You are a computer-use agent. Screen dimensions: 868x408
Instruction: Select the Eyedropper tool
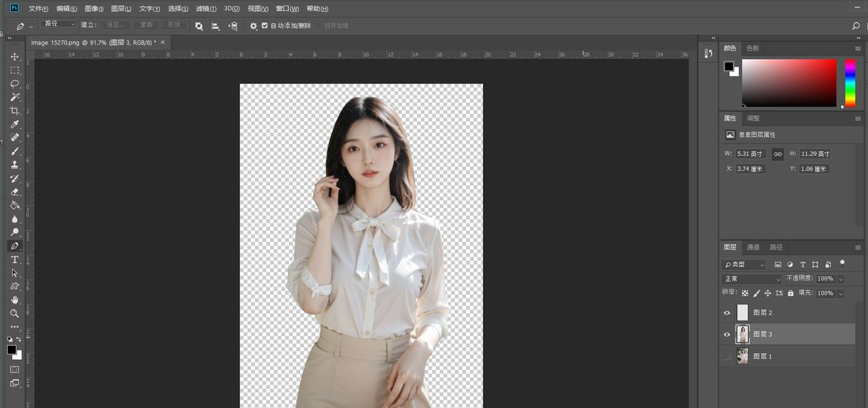pos(14,125)
